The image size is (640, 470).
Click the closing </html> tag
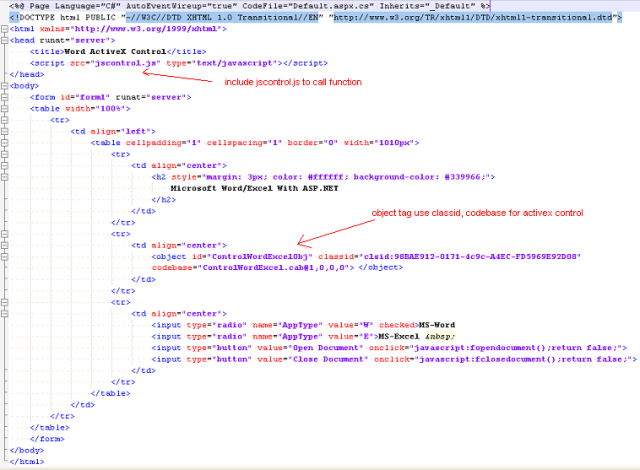[27, 462]
